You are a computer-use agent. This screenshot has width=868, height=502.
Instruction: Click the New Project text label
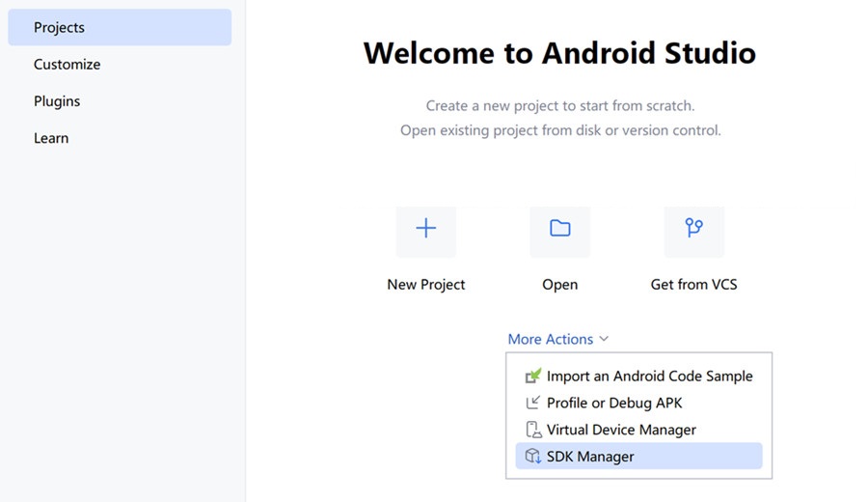pyautogui.click(x=425, y=285)
